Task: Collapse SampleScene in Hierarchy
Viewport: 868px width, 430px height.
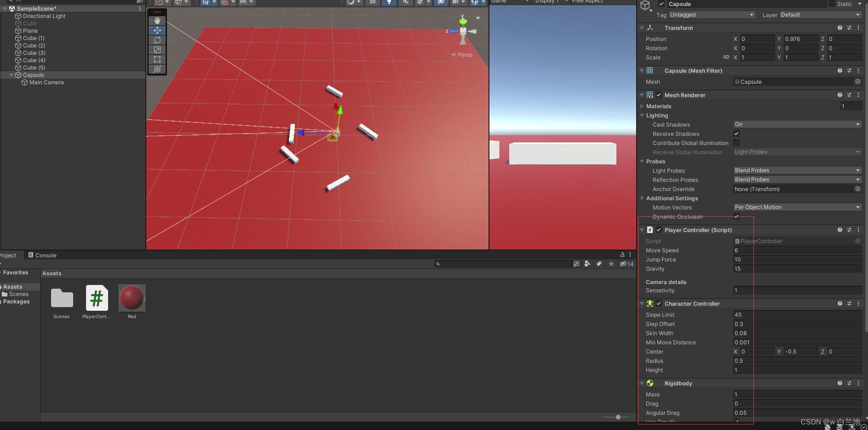Action: 5,9
